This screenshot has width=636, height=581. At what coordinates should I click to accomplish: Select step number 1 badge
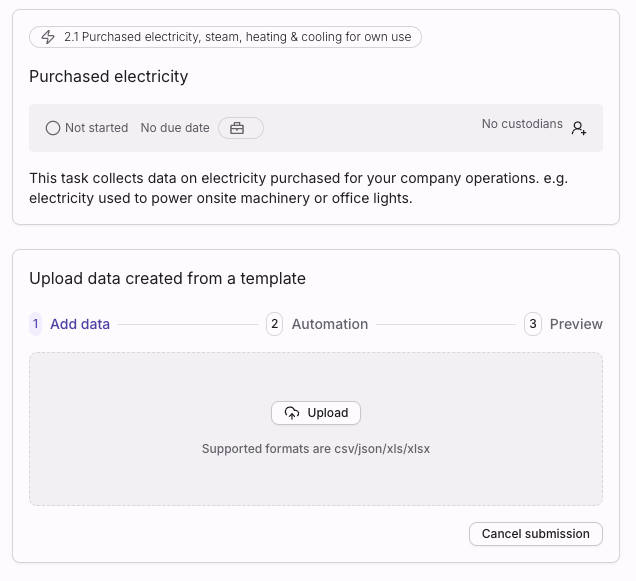36,324
